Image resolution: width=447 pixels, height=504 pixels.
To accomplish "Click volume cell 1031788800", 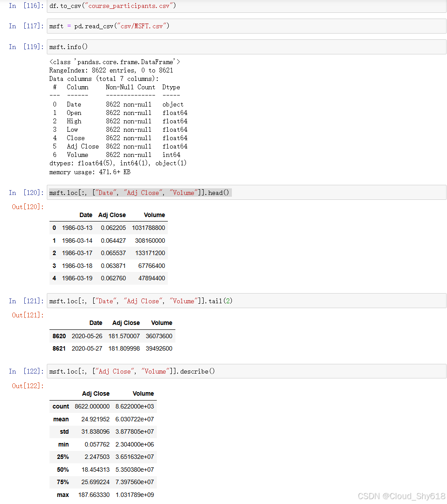I will 148,228.
